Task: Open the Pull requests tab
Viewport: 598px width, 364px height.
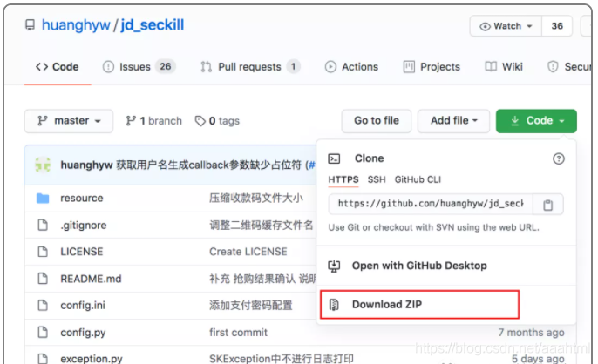Action: pyautogui.click(x=250, y=67)
